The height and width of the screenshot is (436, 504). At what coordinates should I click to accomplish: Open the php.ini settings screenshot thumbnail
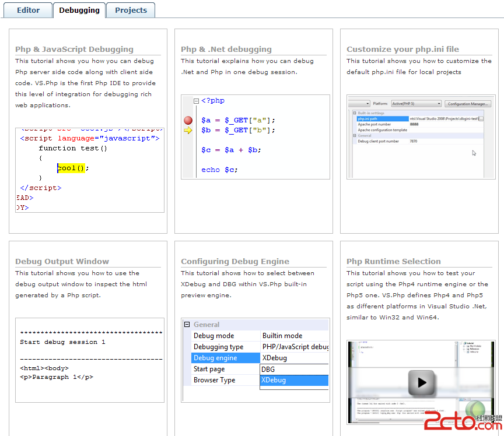(421, 137)
